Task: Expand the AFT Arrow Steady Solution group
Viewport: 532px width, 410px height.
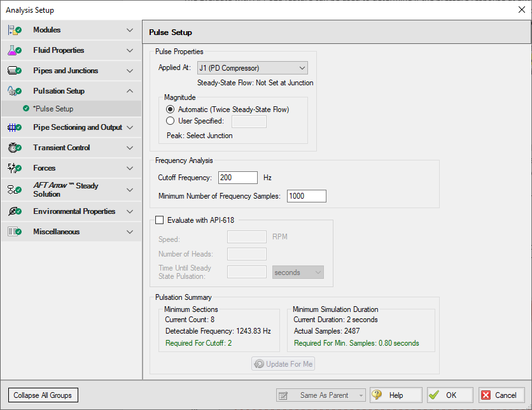Action: [130, 190]
